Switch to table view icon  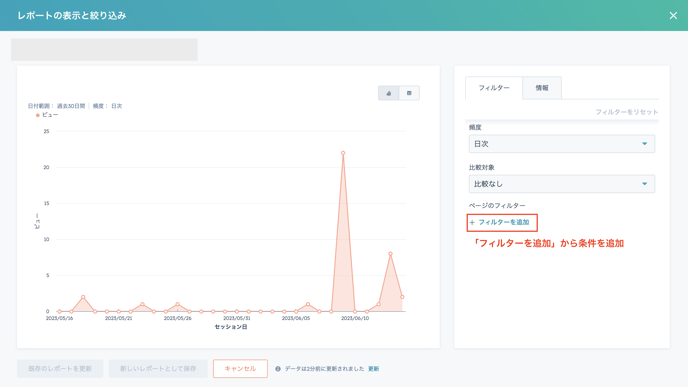(x=409, y=93)
